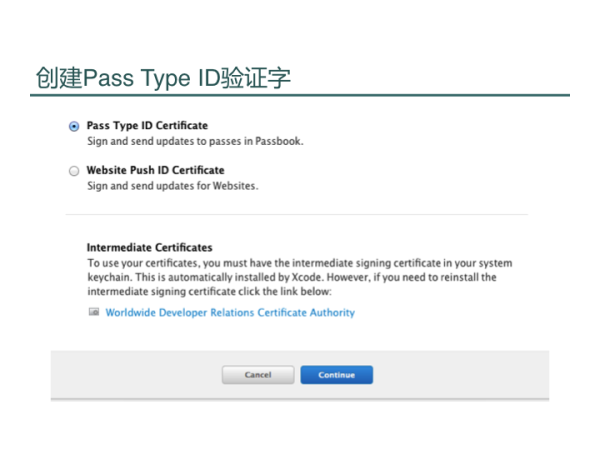This screenshot has height=450, width=600.
Task: Click the Pass Type ID Certificate label
Action: (147, 126)
